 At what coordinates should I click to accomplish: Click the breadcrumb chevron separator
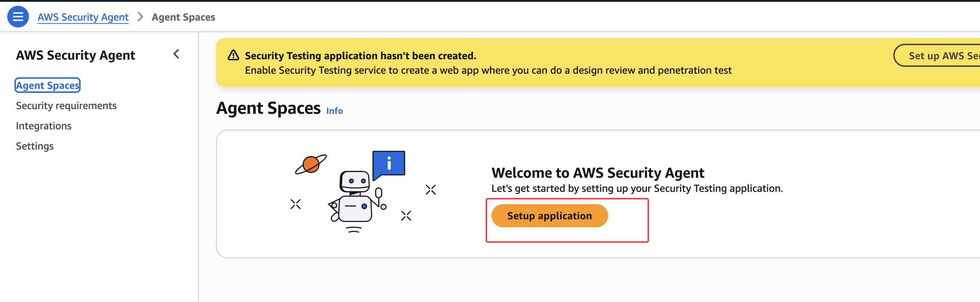[x=140, y=17]
